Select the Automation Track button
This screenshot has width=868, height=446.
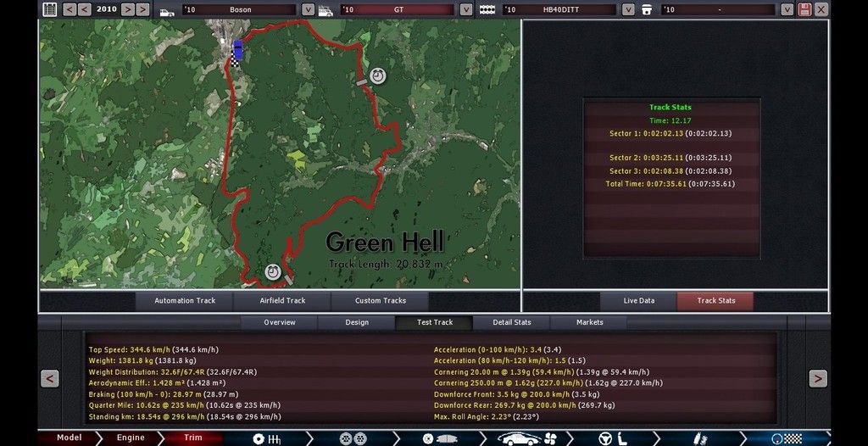(x=184, y=301)
